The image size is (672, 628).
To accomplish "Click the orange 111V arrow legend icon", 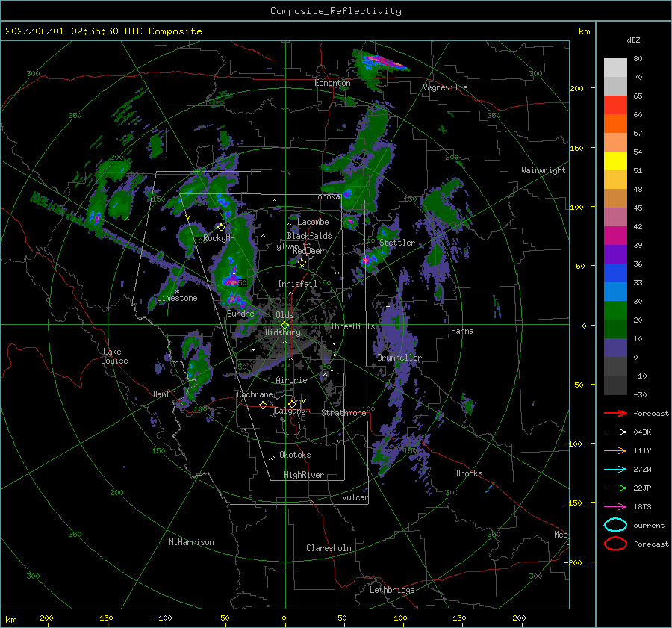I will click(615, 450).
